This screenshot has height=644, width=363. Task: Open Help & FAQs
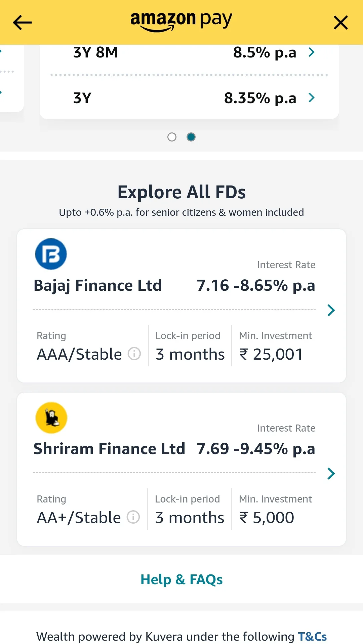tap(182, 579)
